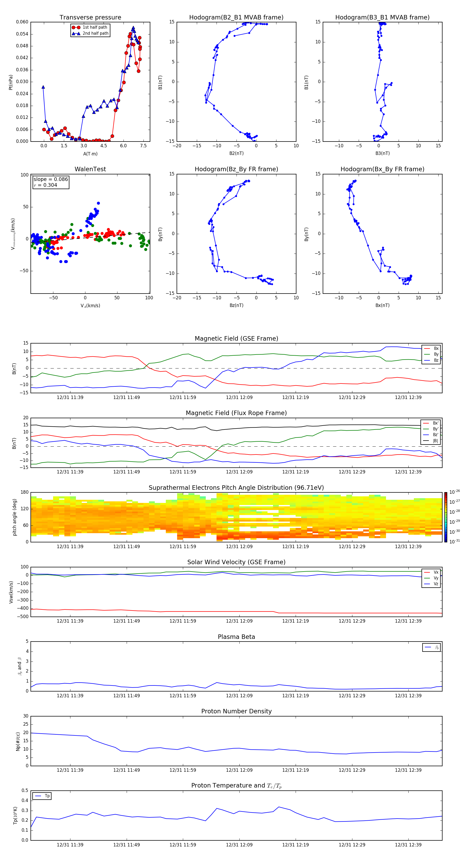The image size is (473, 868).
Task: Click the "Hodogram(B2_B1 MVAB frame)" title
Action: (x=236, y=17)
